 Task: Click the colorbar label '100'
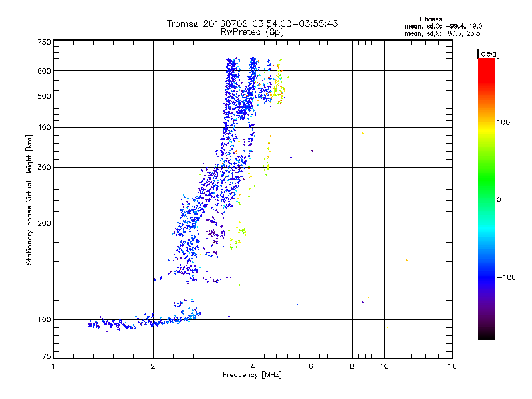click(503, 122)
